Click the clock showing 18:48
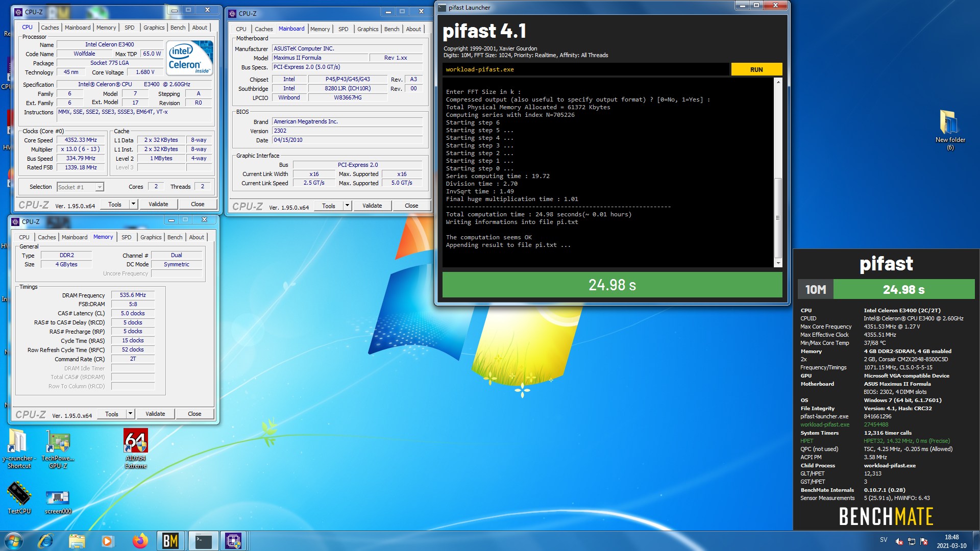The height and width of the screenshot is (551, 980). tap(951, 537)
